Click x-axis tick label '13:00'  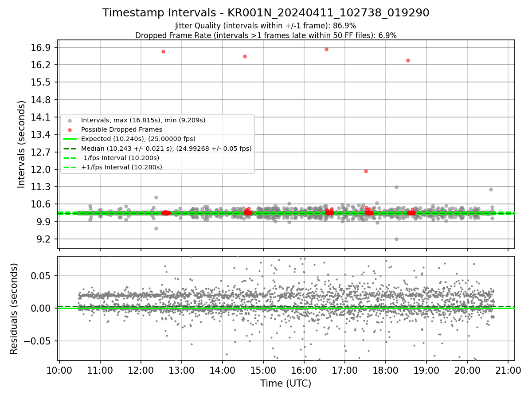click(181, 370)
